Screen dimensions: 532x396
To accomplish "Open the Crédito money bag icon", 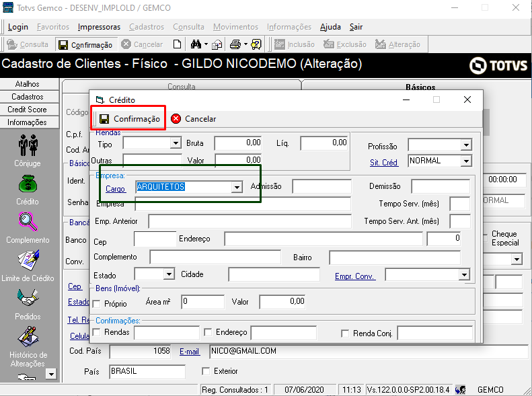I will click(28, 184).
